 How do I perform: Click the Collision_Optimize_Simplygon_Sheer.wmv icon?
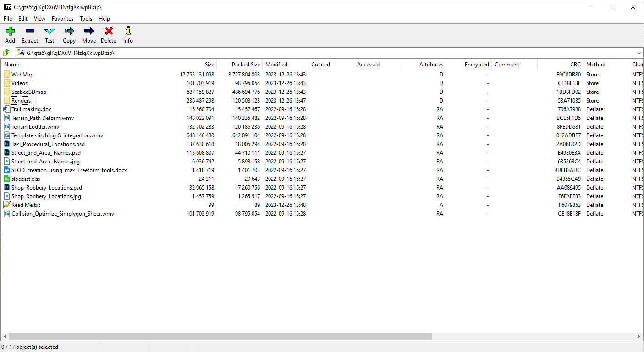[x=7, y=213]
